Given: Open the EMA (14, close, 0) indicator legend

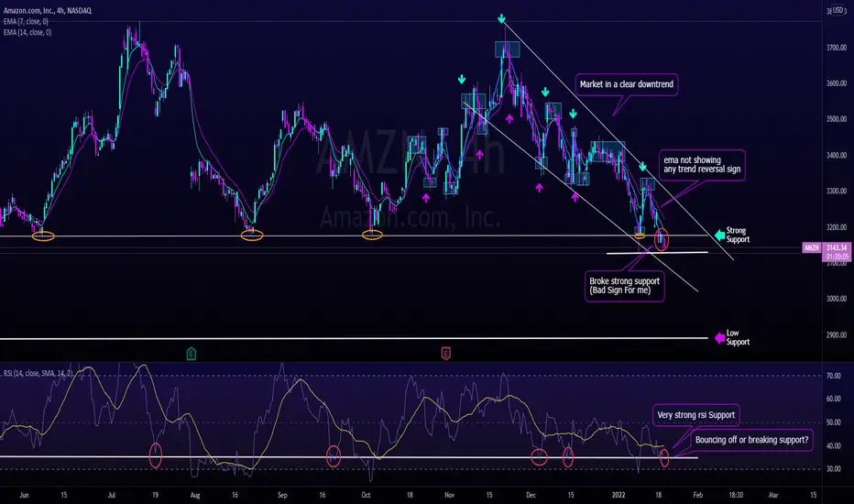Looking at the screenshot, I should (x=27, y=33).
